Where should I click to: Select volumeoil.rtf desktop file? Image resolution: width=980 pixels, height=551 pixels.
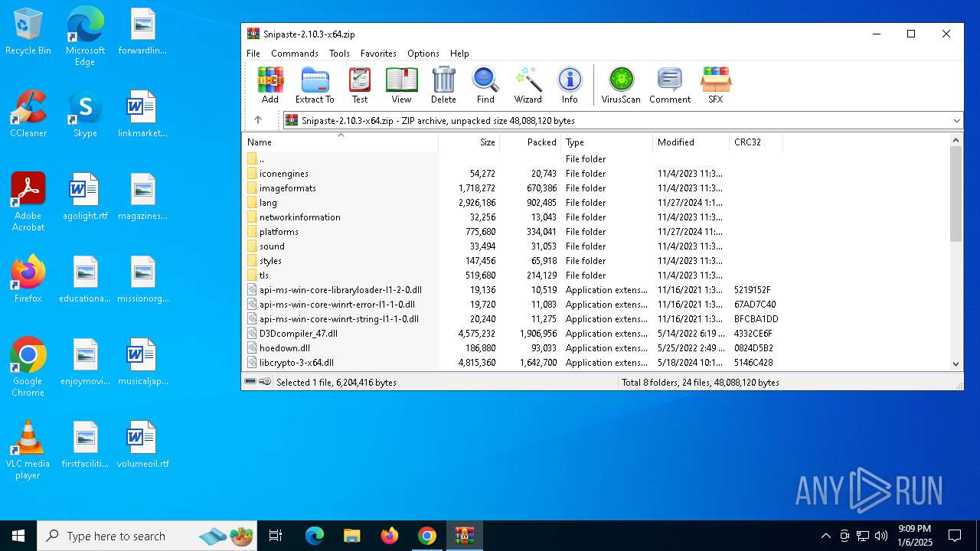coord(142,445)
